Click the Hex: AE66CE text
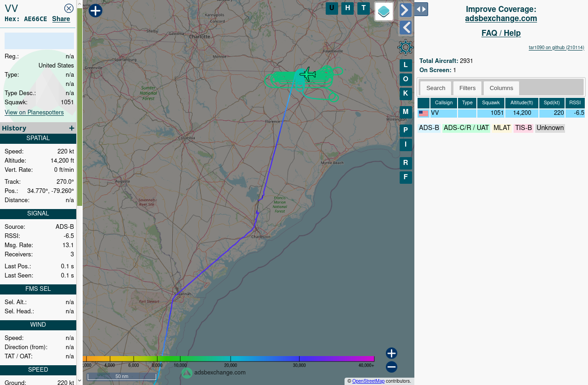The width and height of the screenshot is (588, 385). [26, 19]
